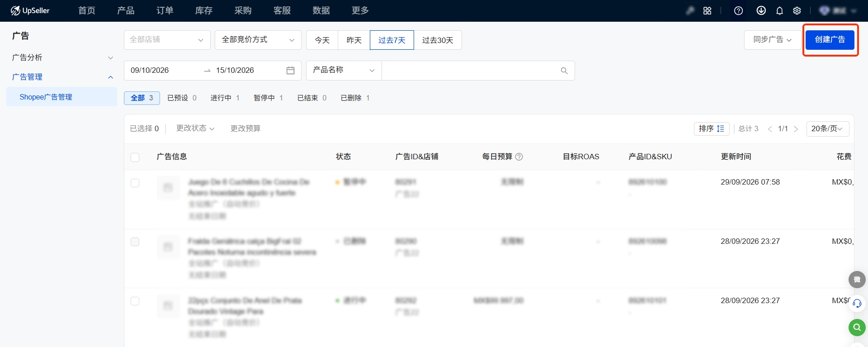Viewport: 868px width, 347px height.
Task: Collapse 广告管理 in the sidebar
Action: (62, 77)
